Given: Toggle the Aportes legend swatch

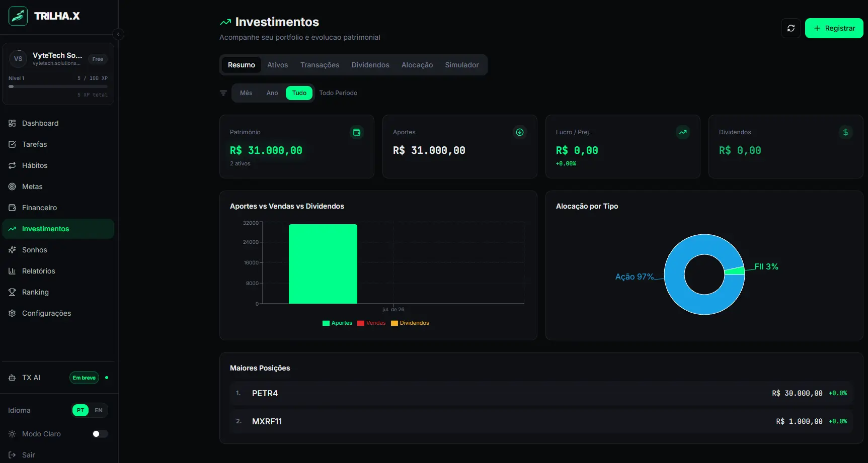Looking at the screenshot, I should 326,323.
